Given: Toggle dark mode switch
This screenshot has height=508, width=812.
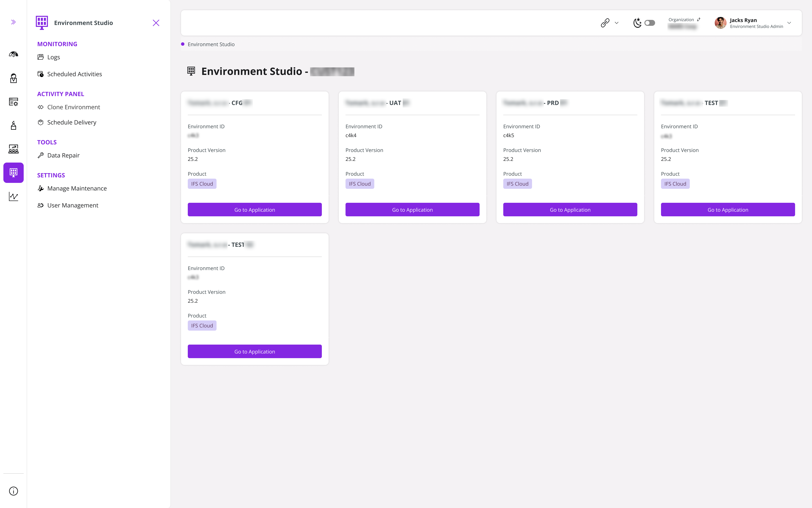Looking at the screenshot, I should pos(650,23).
